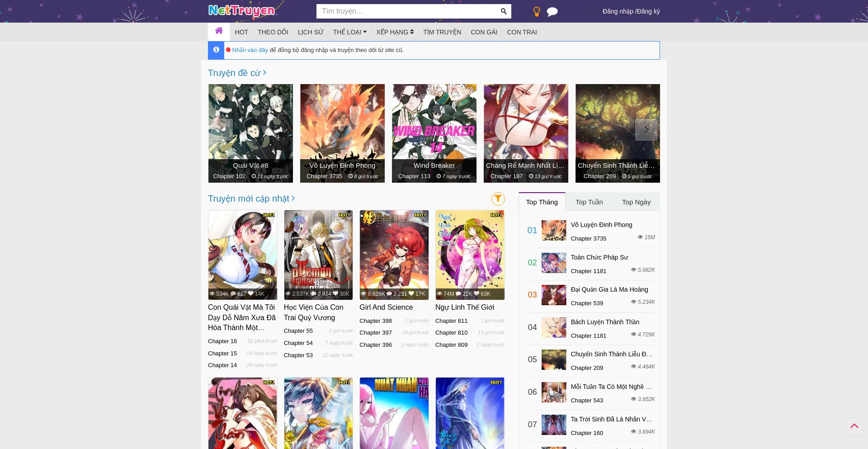Open rank 06 Mỗi Tuần Ta Có Một Nghề
Screen dimensions: 868x449
tap(611, 387)
